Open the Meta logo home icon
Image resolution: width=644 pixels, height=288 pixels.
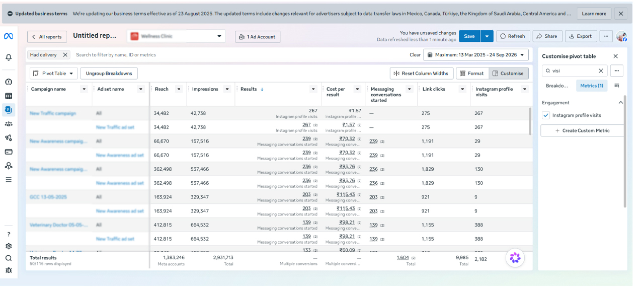8,36
